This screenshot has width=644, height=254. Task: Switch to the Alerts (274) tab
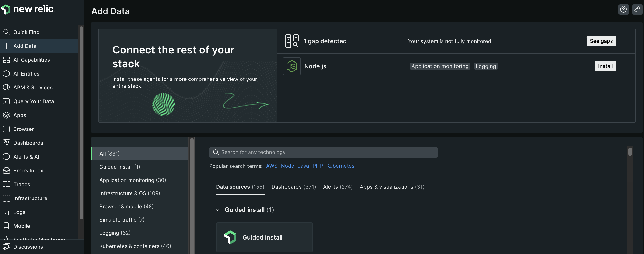338,187
